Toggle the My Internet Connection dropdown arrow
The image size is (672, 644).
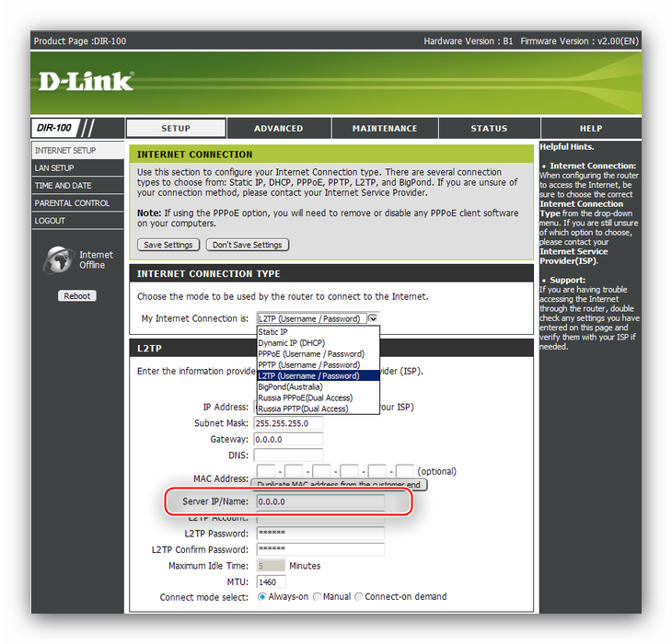pos(374,318)
